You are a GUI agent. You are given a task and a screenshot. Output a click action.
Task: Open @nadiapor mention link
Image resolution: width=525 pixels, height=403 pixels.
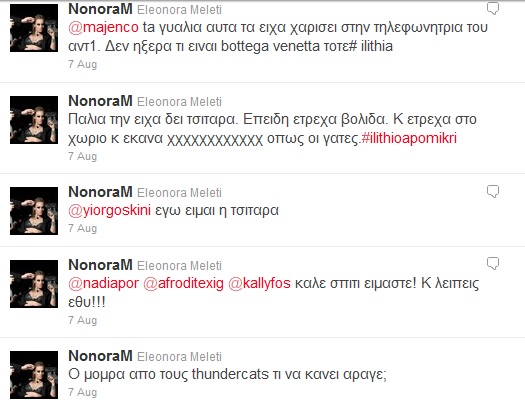(x=103, y=283)
